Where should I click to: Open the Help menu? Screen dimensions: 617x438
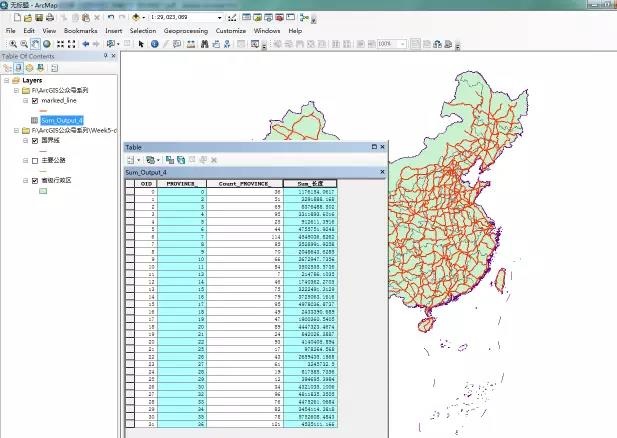coord(295,31)
